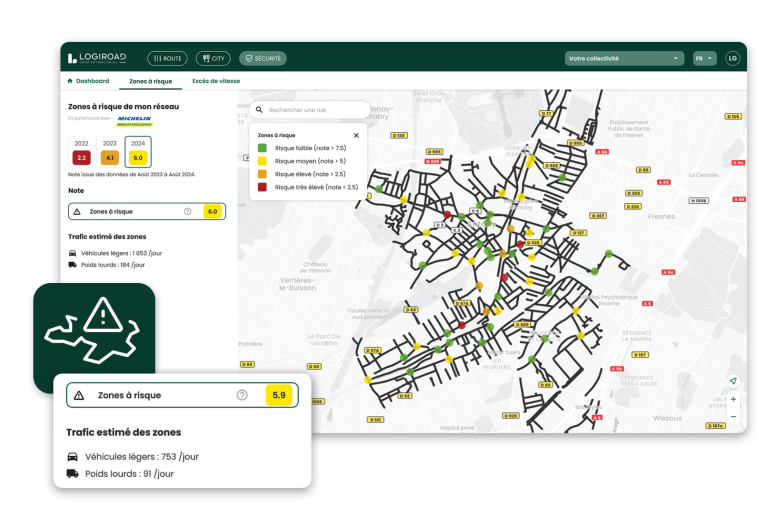Viewport: 768px width, 527px height.
Task: Click the 'Verrières-le-Buisson' map label
Action: [x=297, y=284]
